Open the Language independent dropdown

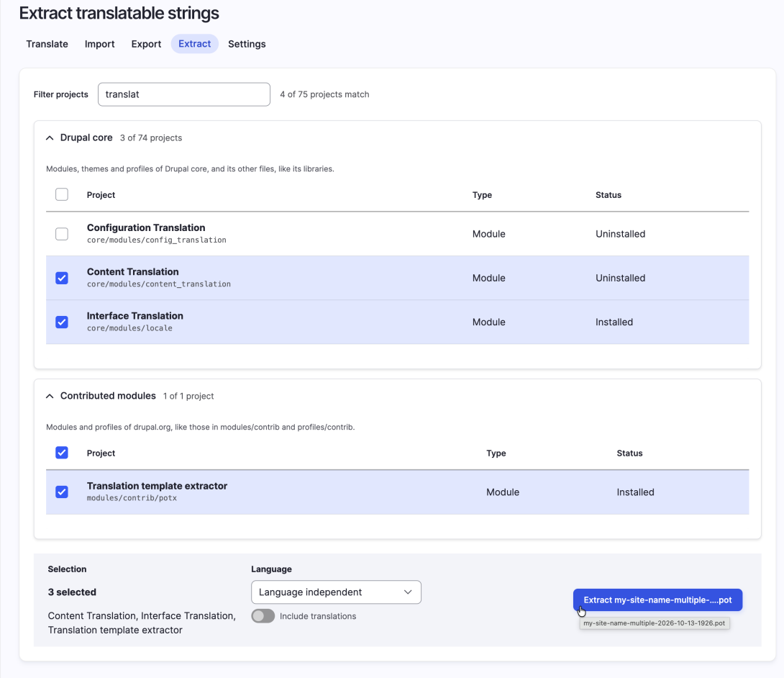pyautogui.click(x=336, y=592)
